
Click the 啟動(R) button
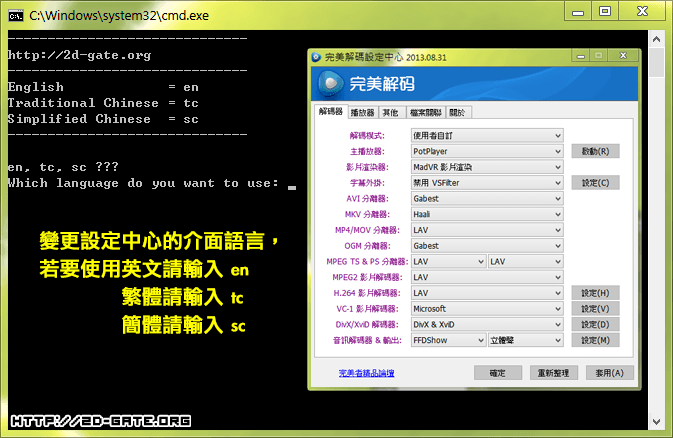[595, 151]
